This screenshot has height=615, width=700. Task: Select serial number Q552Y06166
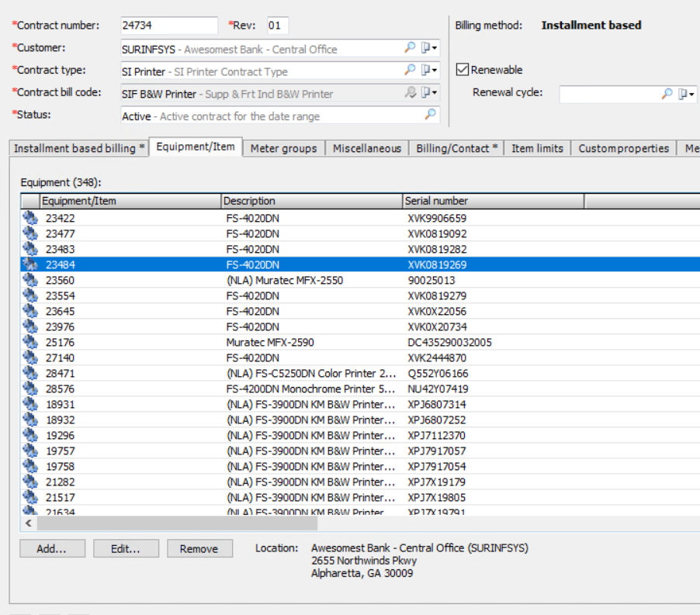438,373
